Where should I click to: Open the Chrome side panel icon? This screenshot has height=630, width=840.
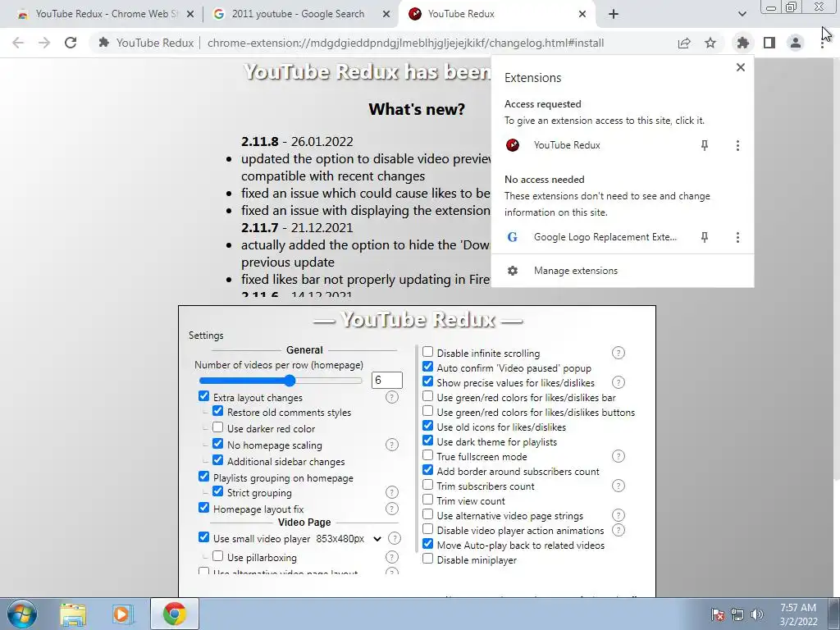coord(769,43)
